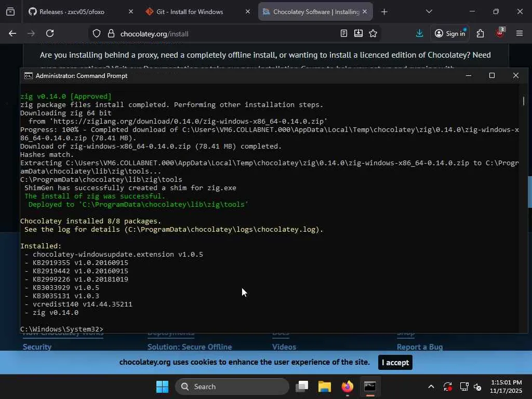
Task: Click 'The install of zig was successful.' text
Action: click(95, 196)
